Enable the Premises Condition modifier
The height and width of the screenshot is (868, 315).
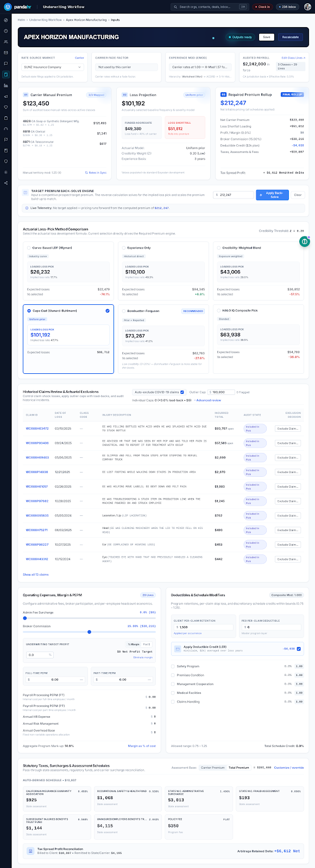pos(173,675)
